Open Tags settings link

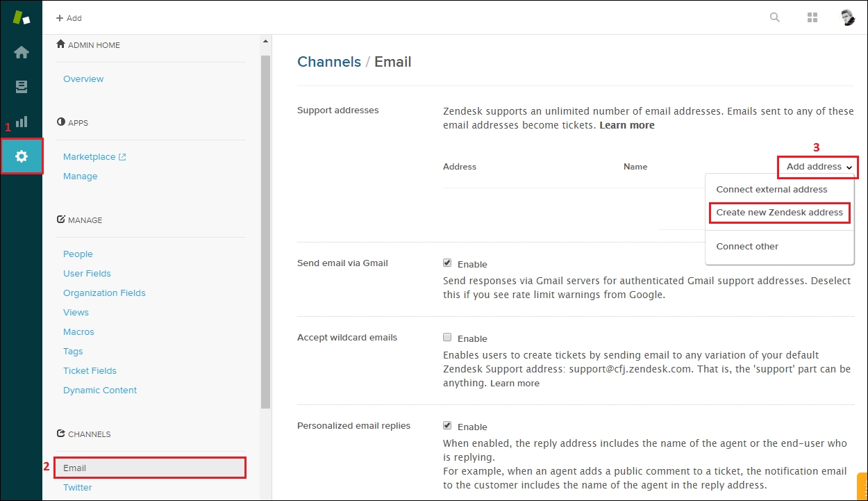click(x=73, y=351)
